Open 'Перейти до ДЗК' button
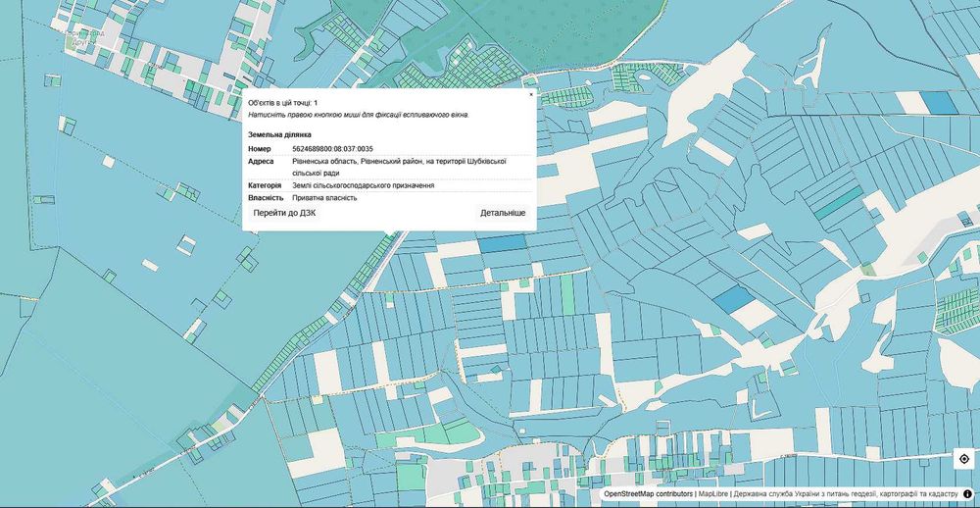This screenshot has width=980, height=508. [284, 214]
